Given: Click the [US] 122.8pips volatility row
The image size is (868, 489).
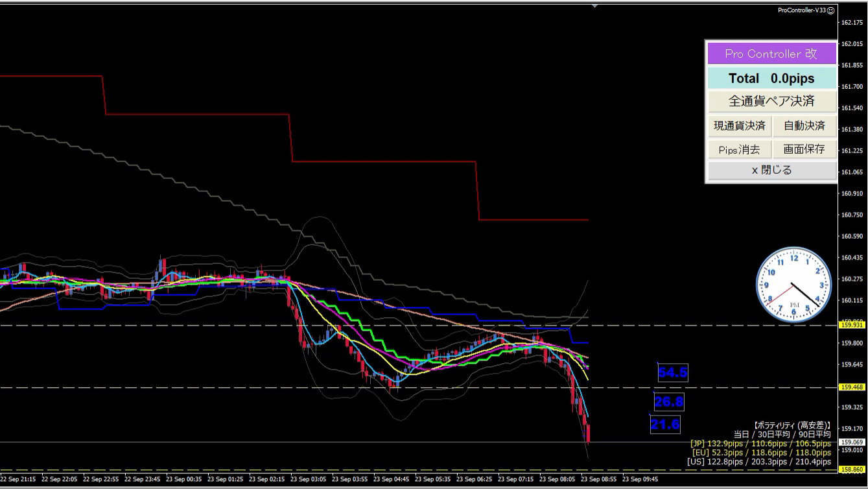Looking at the screenshot, I should tap(759, 462).
